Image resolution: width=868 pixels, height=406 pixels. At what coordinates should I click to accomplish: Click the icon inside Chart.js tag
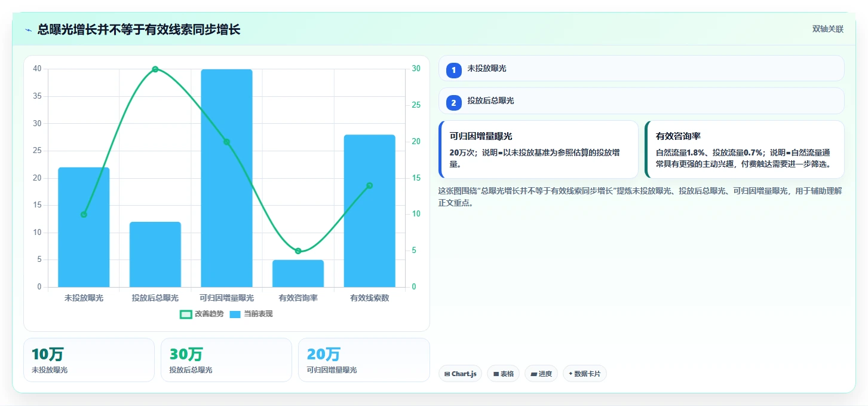pos(447,374)
